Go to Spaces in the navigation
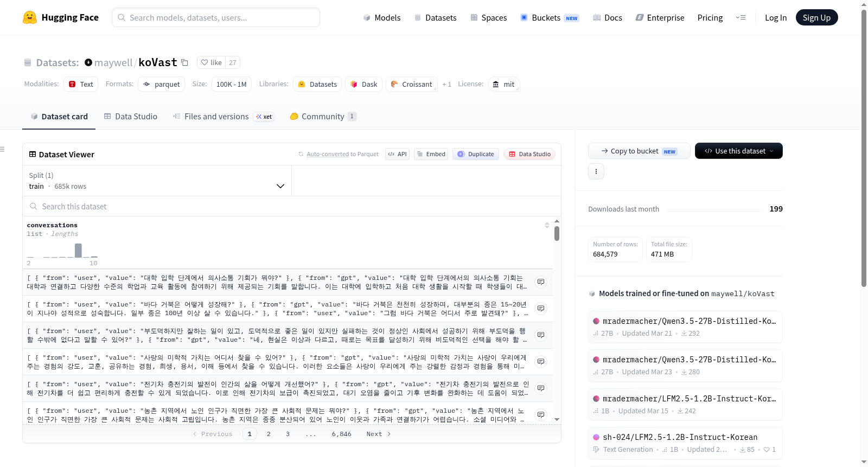 [x=488, y=17]
